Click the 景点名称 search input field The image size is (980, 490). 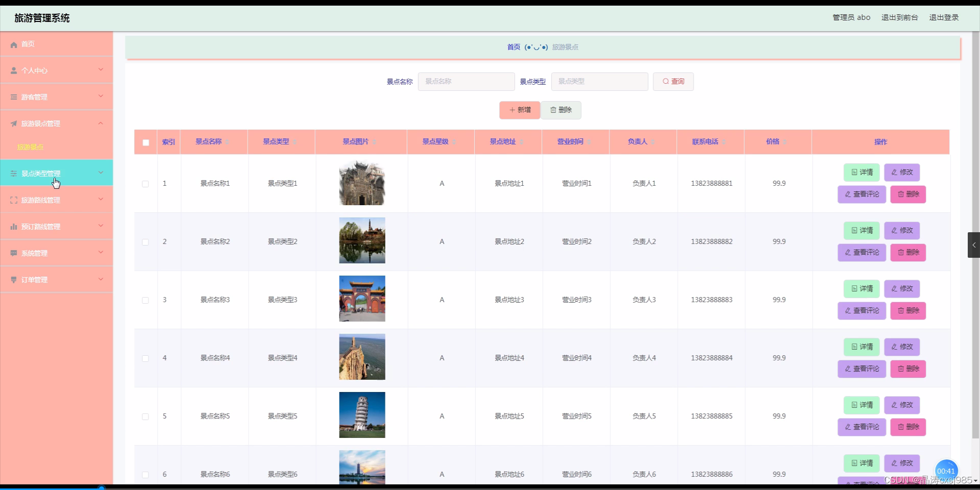(466, 82)
